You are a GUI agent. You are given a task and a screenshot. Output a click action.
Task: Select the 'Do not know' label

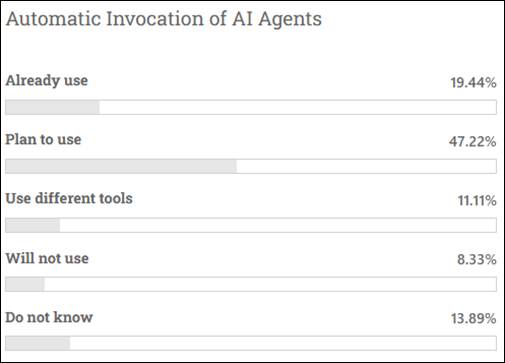tap(49, 317)
